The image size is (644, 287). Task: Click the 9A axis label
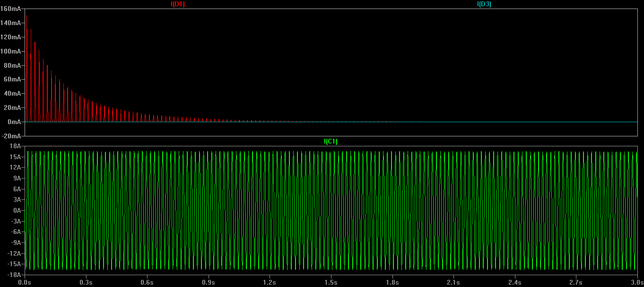[17, 178]
